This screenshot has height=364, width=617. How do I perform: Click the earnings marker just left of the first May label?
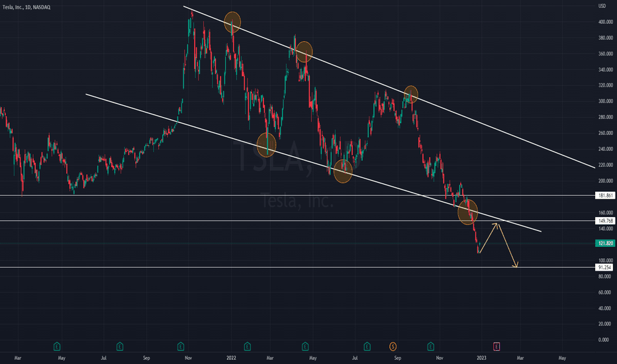coord(57,346)
